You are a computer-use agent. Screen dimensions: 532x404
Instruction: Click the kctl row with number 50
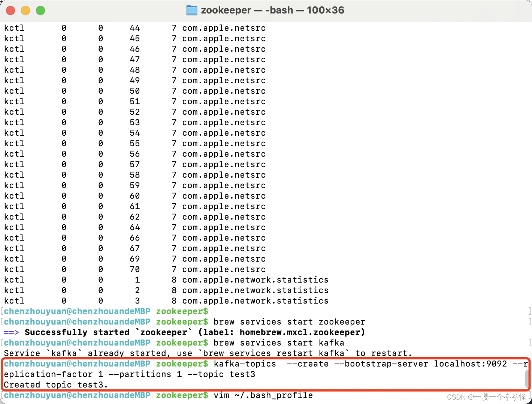(x=135, y=91)
